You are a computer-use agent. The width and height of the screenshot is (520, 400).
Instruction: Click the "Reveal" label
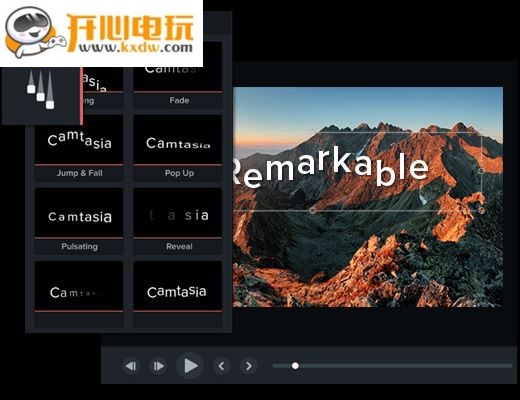(x=179, y=247)
